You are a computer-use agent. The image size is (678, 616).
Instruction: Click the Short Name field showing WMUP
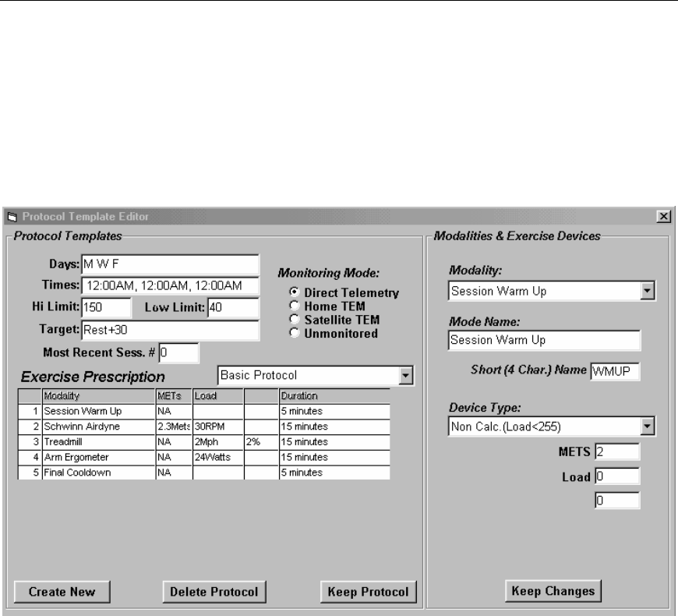pos(615,371)
